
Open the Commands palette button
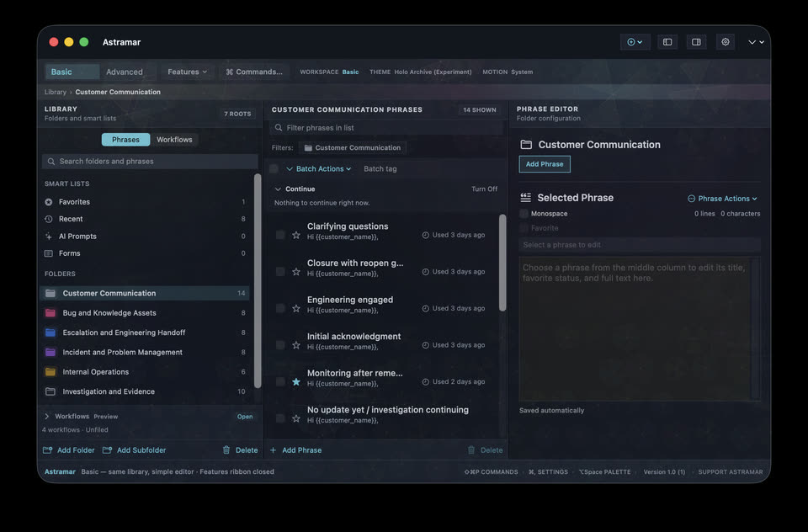254,72
